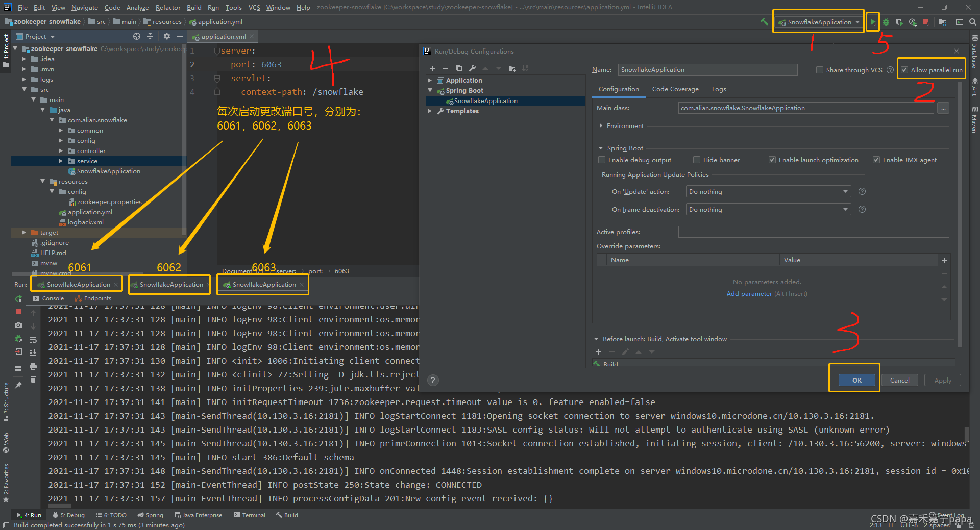Remove the configuration with the minus icon
Viewport: 980px width, 530px height.
click(446, 68)
